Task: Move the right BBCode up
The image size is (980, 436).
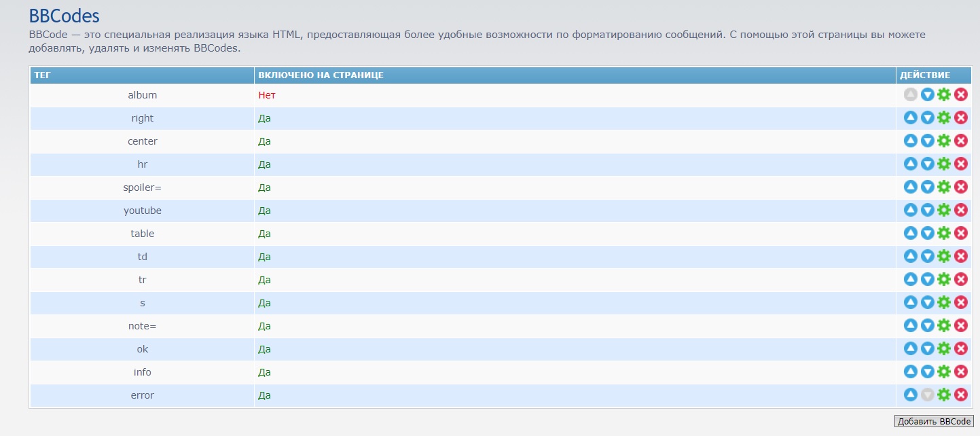Action: point(911,118)
